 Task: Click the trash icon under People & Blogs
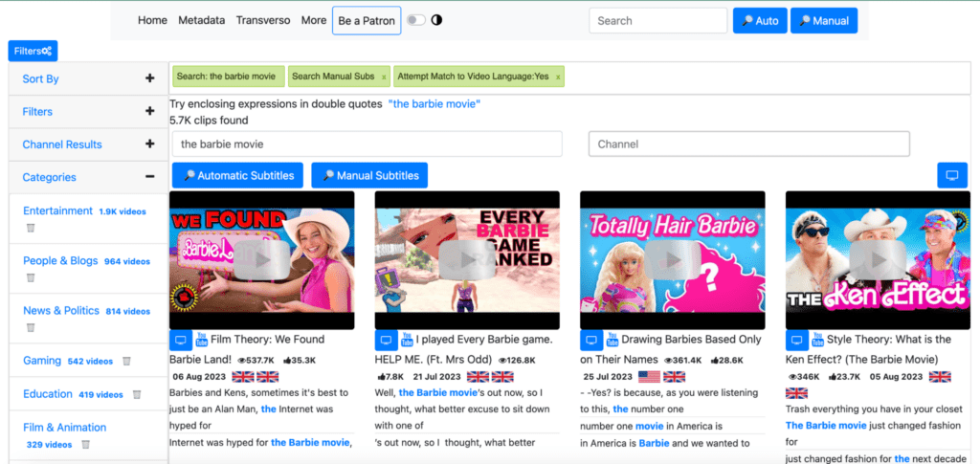30,277
